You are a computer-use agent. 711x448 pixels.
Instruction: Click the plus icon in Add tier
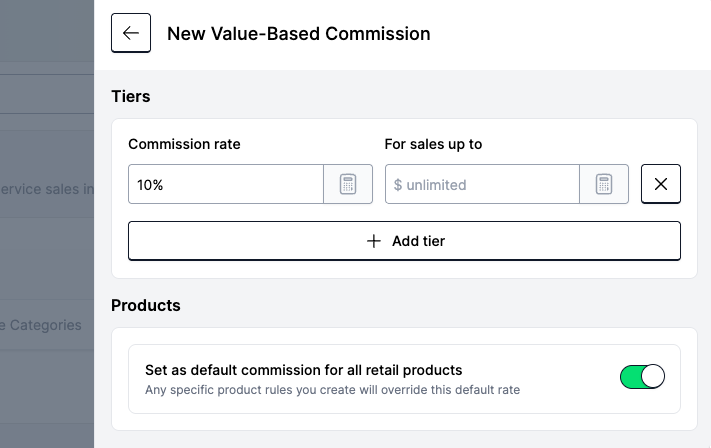tap(374, 241)
